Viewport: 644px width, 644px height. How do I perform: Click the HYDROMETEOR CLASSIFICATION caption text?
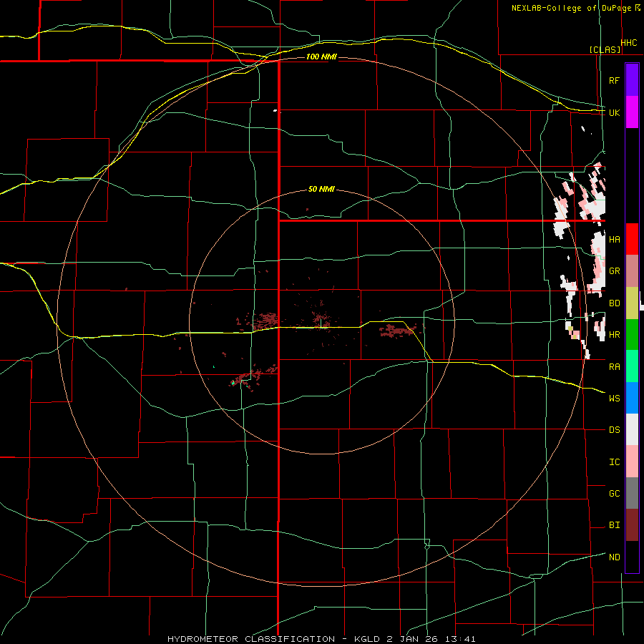250,639
